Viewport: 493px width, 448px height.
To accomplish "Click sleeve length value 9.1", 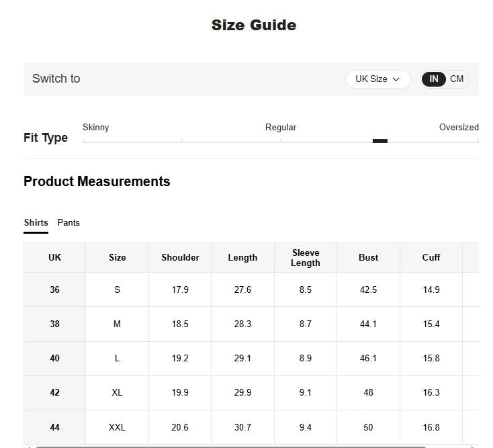I will (x=306, y=392).
